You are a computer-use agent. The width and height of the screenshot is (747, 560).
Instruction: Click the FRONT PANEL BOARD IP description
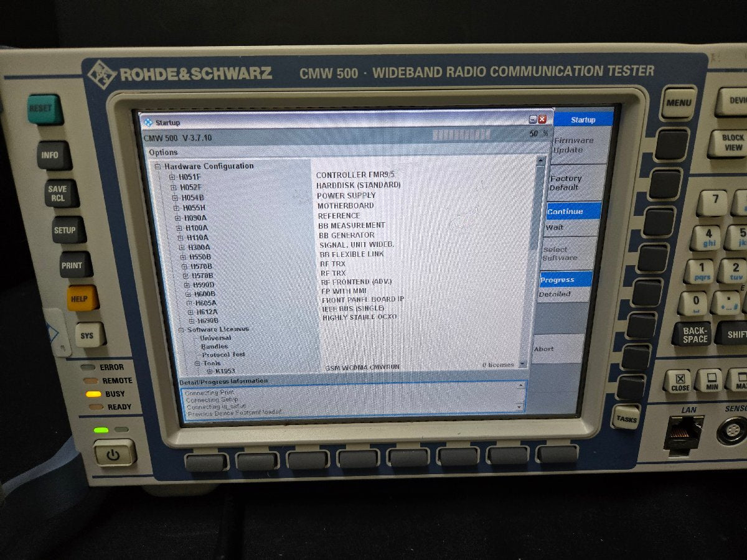(x=363, y=299)
